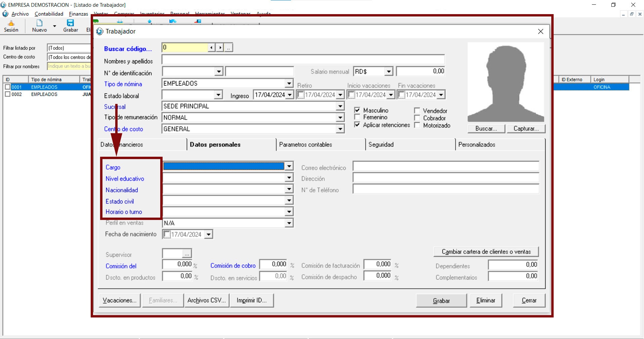Expand the Cargo dropdown
Viewport: 644px width, 339px height.
pyautogui.click(x=289, y=166)
